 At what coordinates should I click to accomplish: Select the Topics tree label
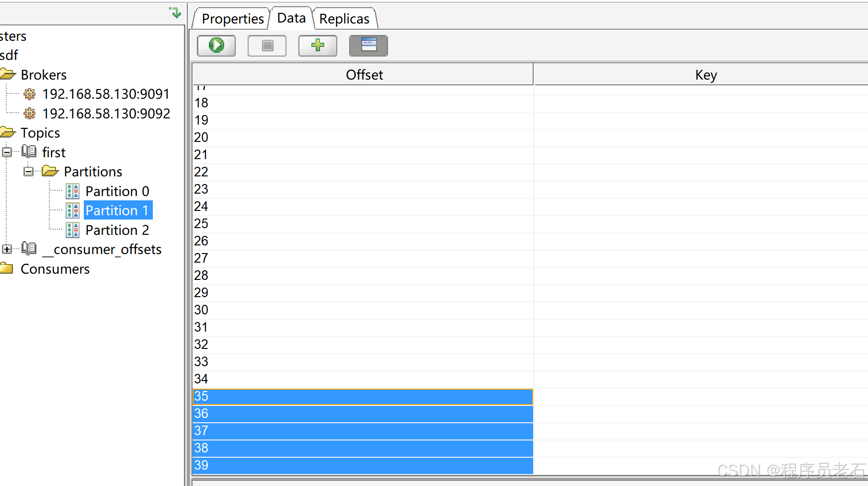40,133
